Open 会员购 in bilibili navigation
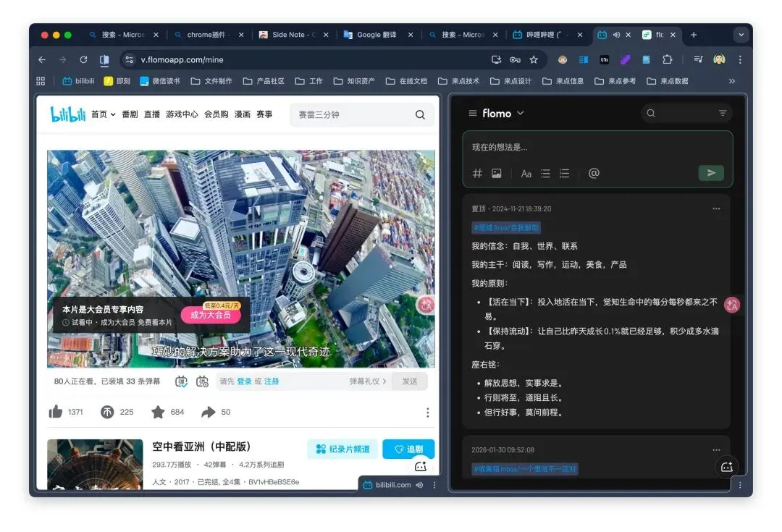Viewport: 782px width, 532px height. (216, 114)
